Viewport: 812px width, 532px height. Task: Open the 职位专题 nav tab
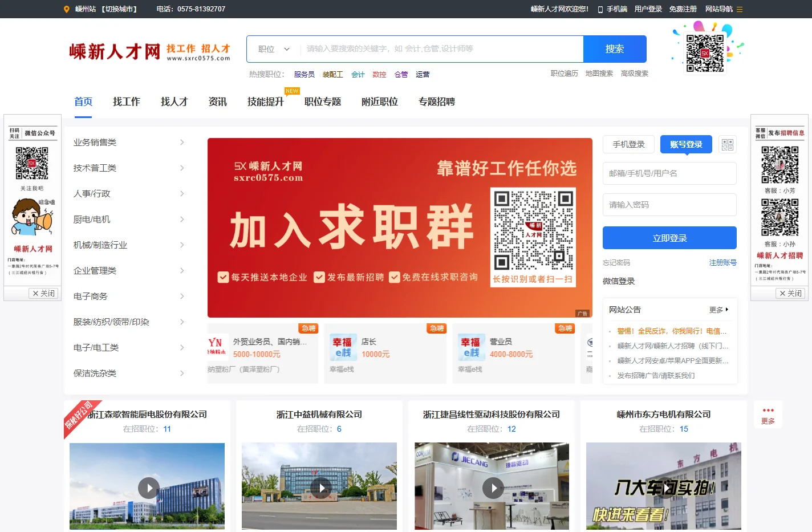click(x=323, y=101)
